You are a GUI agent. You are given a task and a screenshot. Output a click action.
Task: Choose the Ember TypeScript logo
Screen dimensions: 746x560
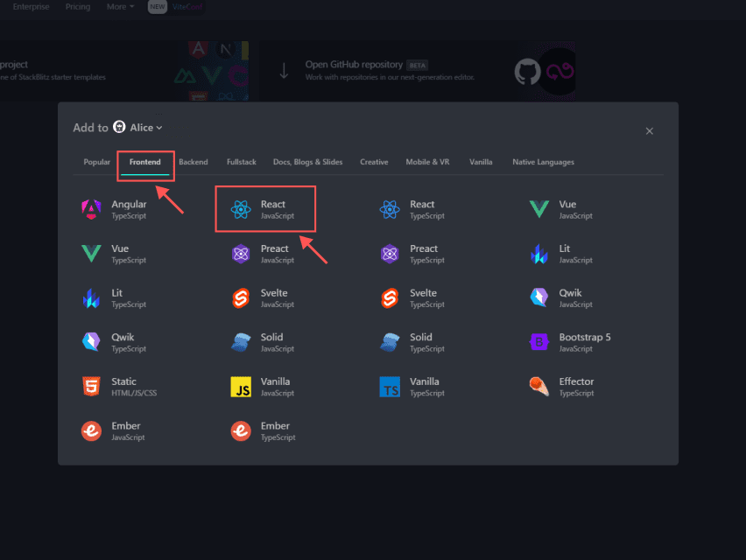(x=241, y=431)
